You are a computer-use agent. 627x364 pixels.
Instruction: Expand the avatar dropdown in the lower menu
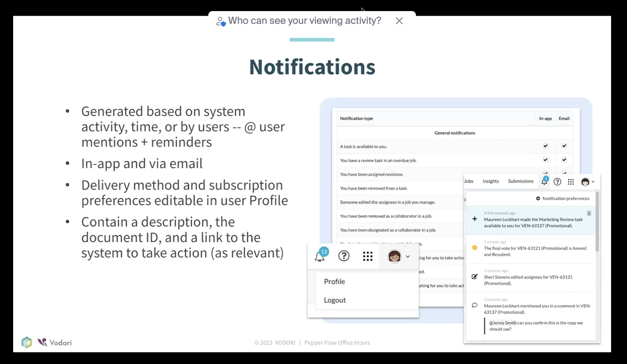point(408,256)
